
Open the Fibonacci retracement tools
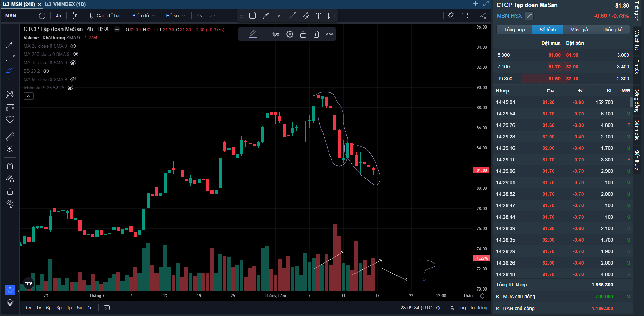[x=10, y=57]
